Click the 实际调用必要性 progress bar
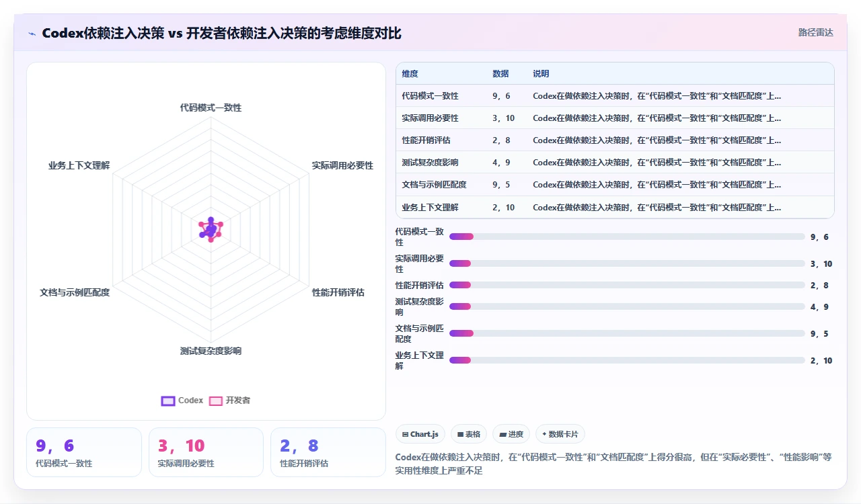Screen dimensions: 861x504 [627, 263]
